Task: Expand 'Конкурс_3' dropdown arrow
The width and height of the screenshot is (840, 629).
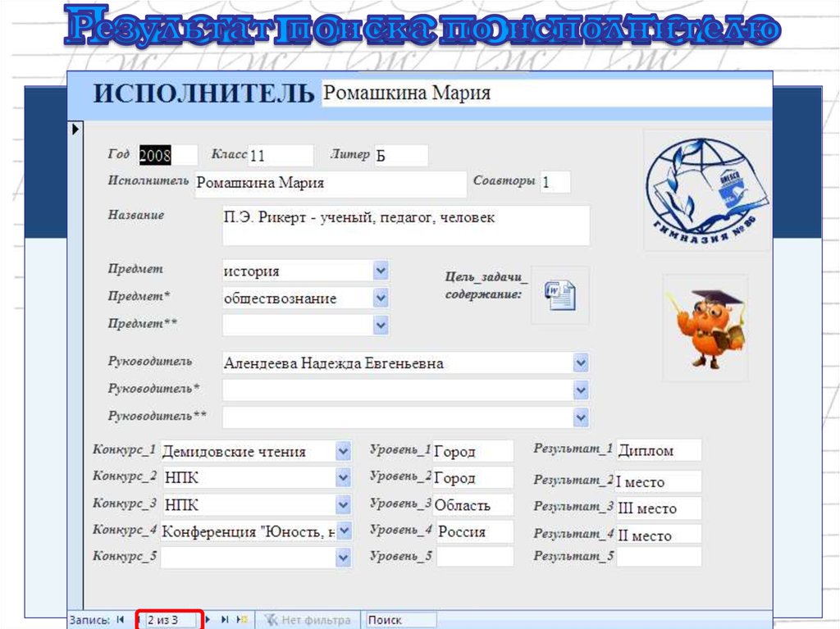Action: pos(344,504)
